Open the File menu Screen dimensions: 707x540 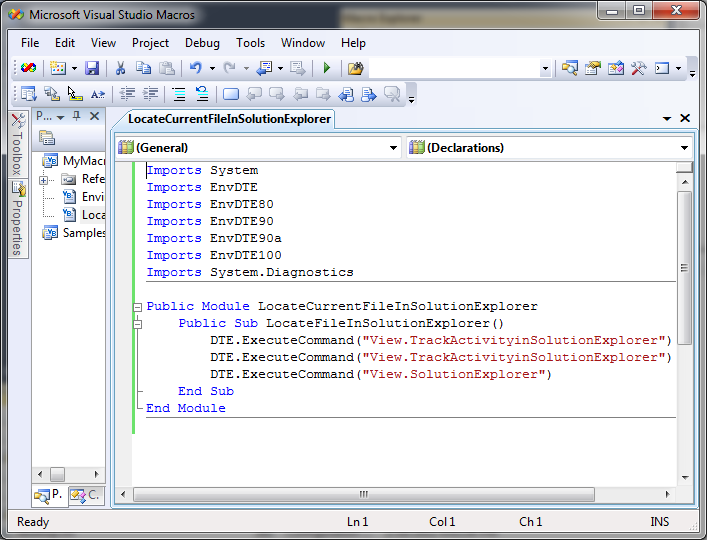pyautogui.click(x=30, y=43)
